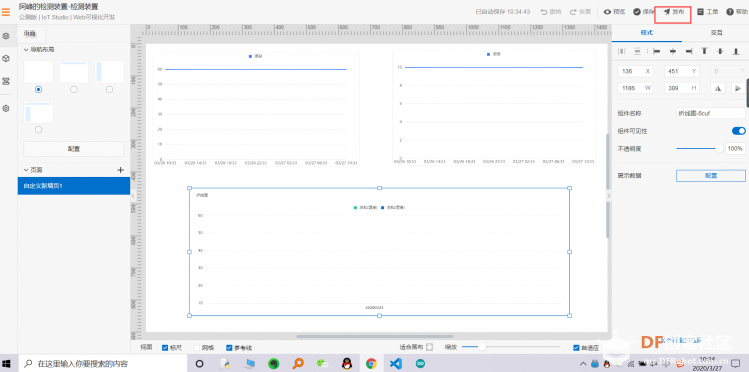The height and width of the screenshot is (372, 749).
Task: Select the top-and-left layout radio
Action: tap(38, 129)
